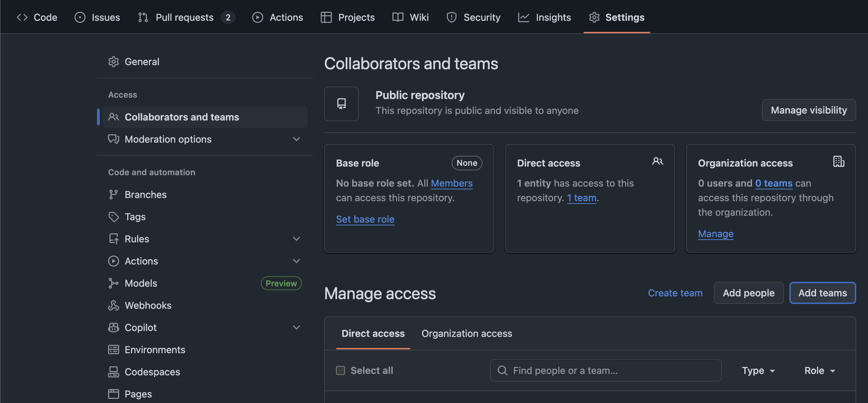
Task: Select the Issues icon in the top navigation
Action: (80, 17)
